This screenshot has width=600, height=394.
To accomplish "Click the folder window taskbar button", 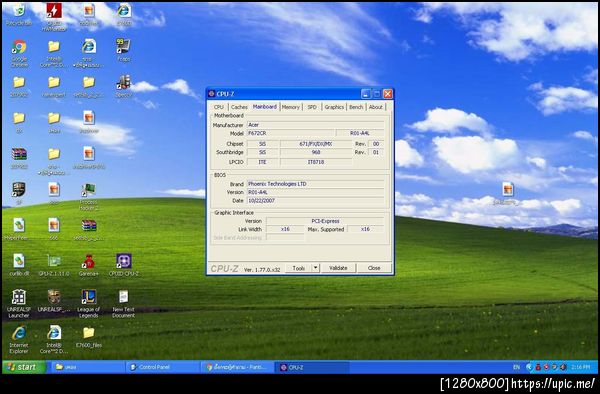I will (x=88, y=367).
